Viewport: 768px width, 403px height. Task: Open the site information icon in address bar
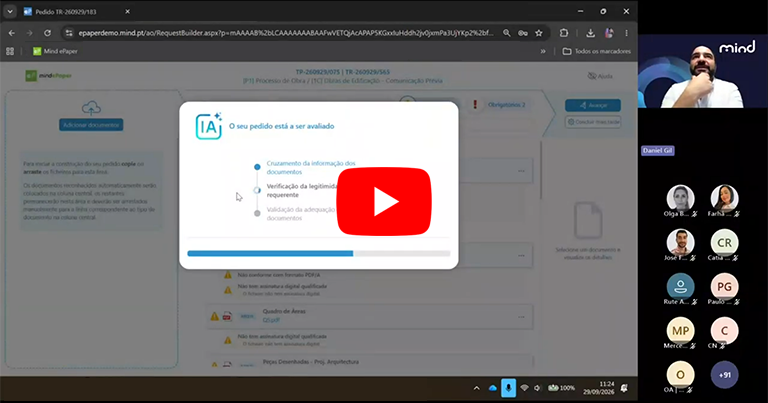click(69, 33)
